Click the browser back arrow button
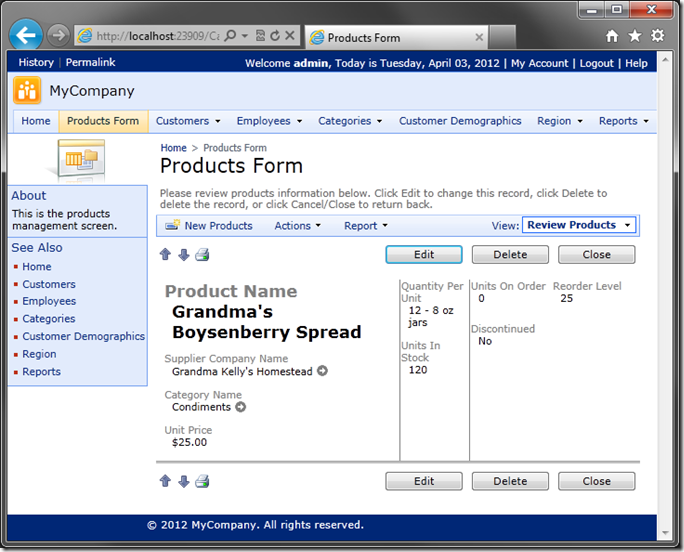This screenshot has height=552, width=684. click(26, 35)
